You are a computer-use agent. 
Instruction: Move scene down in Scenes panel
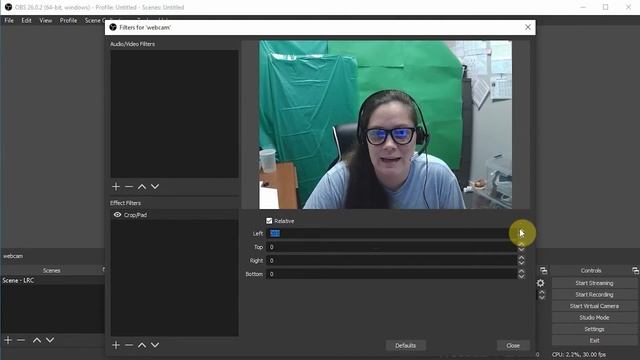[50, 340]
